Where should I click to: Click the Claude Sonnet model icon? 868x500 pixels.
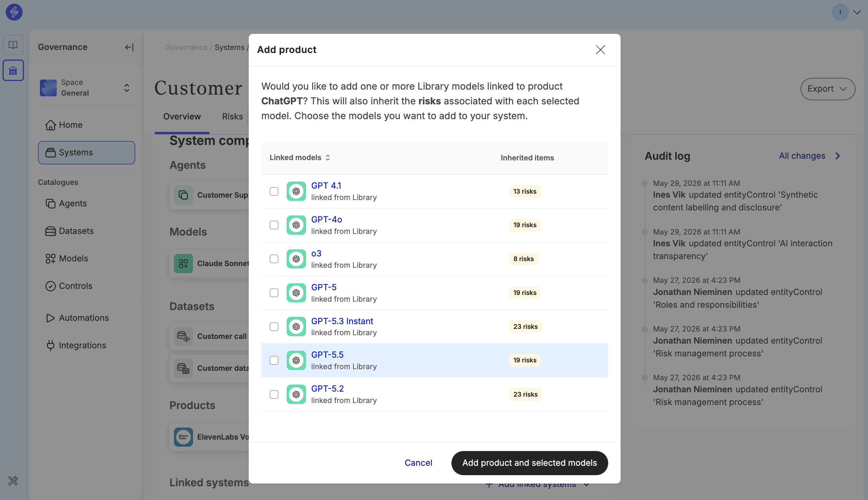(183, 264)
